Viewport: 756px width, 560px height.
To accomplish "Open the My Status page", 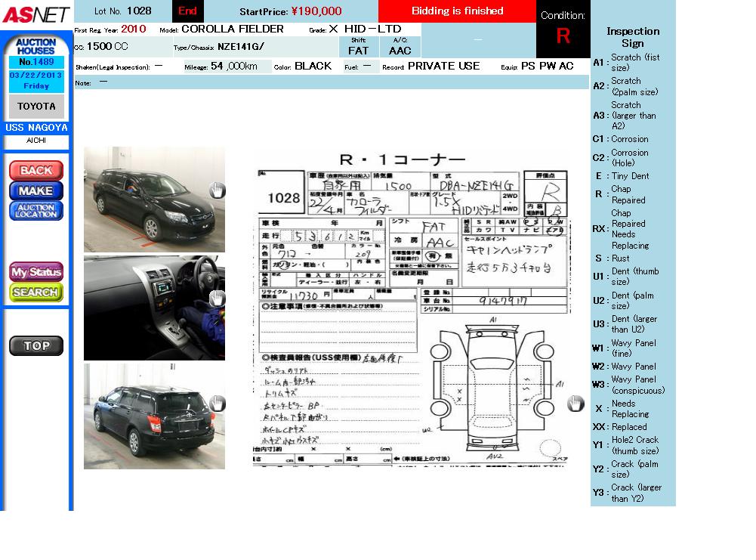I will (35, 272).
